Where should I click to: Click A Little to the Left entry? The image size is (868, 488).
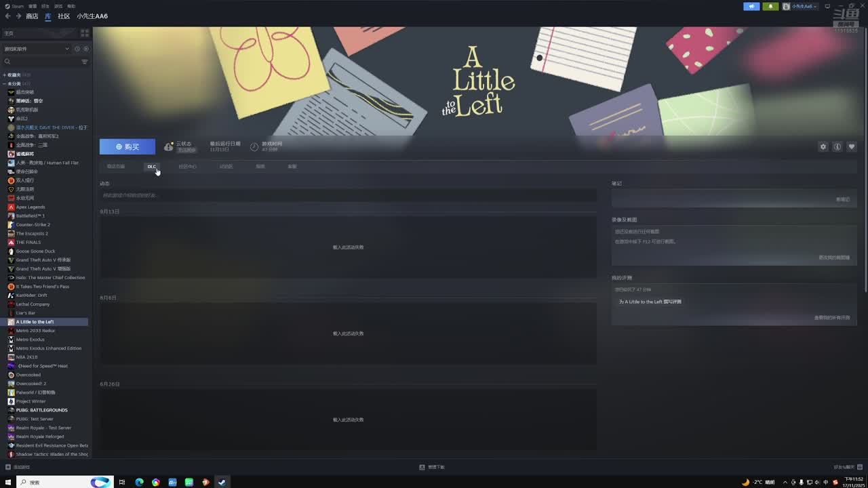[47, 322]
